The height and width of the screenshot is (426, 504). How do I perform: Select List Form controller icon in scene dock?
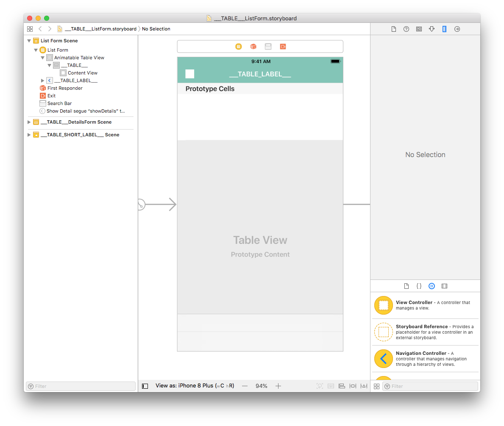pyautogui.click(x=239, y=47)
